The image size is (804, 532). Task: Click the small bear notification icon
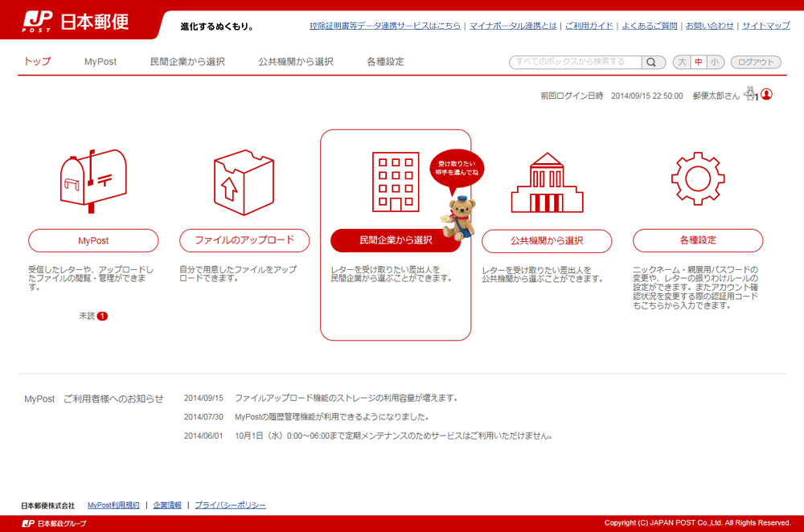tap(750, 94)
